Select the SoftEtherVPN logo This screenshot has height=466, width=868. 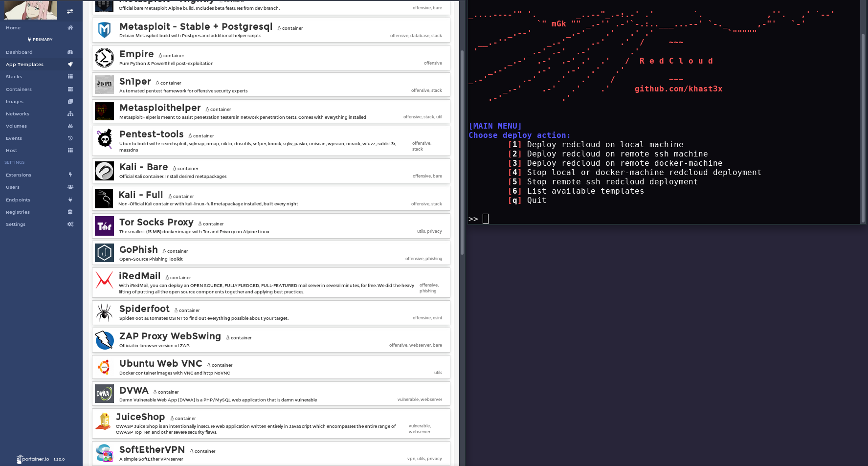click(104, 453)
